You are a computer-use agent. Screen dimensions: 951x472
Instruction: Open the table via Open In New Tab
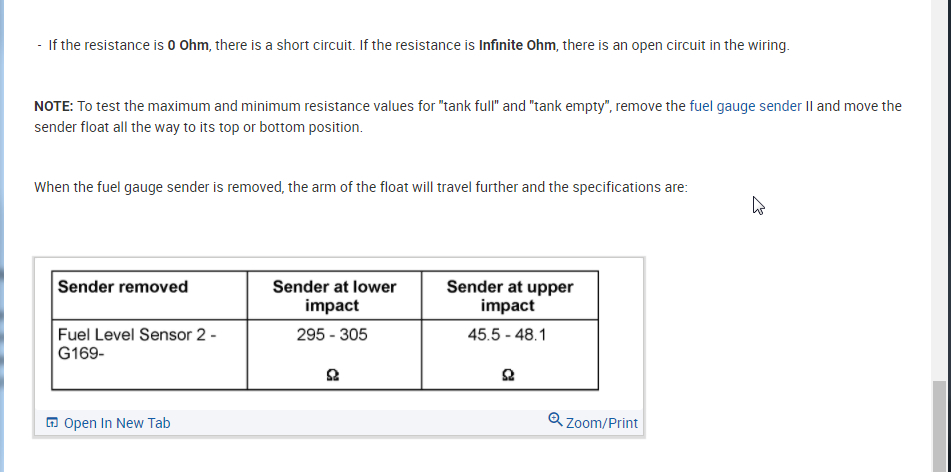coord(116,423)
